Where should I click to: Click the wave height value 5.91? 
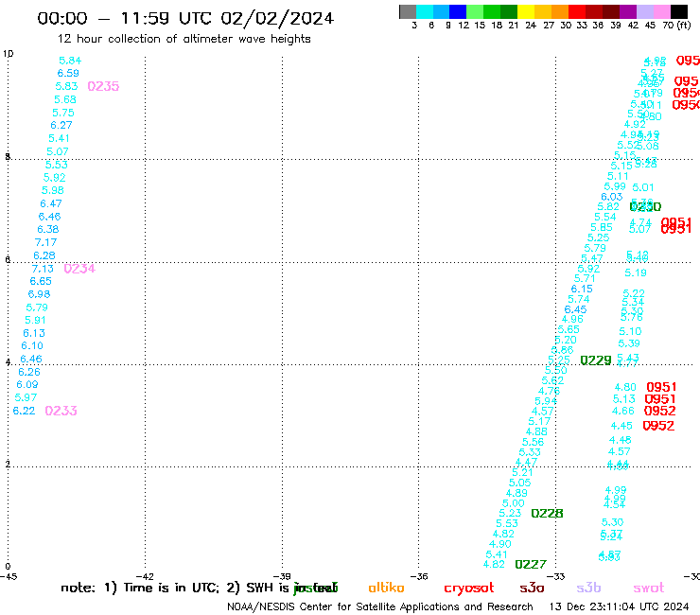pos(35,320)
